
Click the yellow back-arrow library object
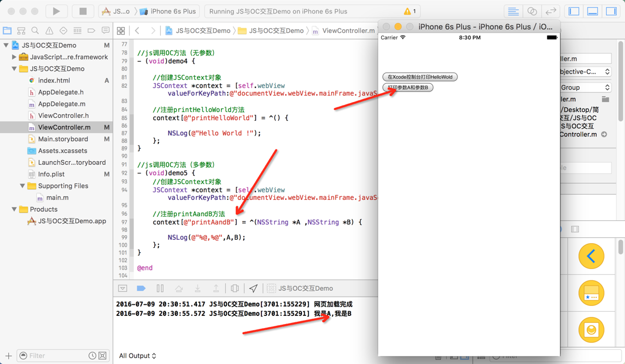pyautogui.click(x=591, y=256)
